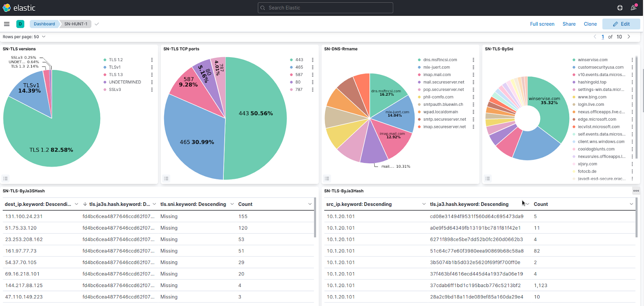Open legend options for TLSv1 entry
Screen dimensions: 644x306
click(x=152, y=67)
